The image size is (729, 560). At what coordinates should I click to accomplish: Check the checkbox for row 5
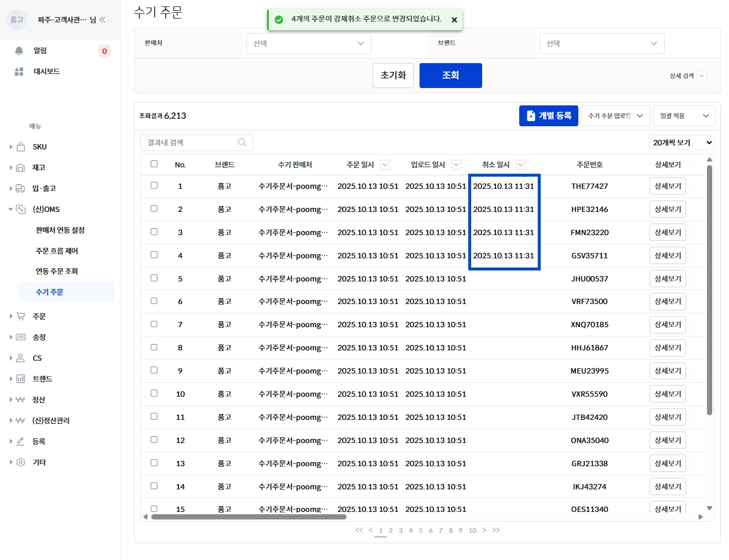point(154,278)
